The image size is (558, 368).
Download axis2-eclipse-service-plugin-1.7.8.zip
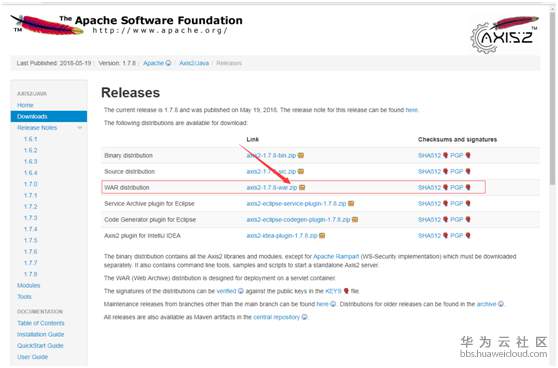click(x=296, y=204)
